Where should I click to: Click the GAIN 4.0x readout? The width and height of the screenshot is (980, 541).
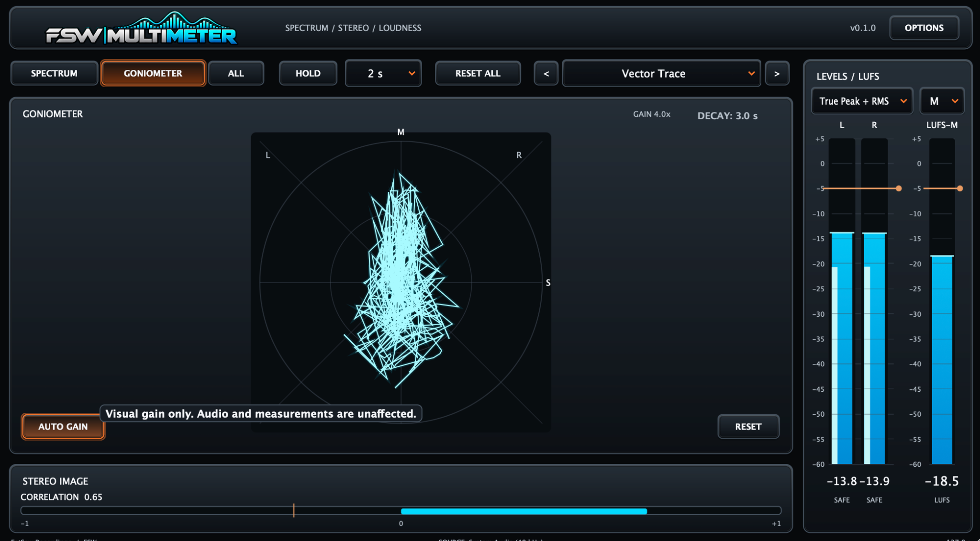652,114
